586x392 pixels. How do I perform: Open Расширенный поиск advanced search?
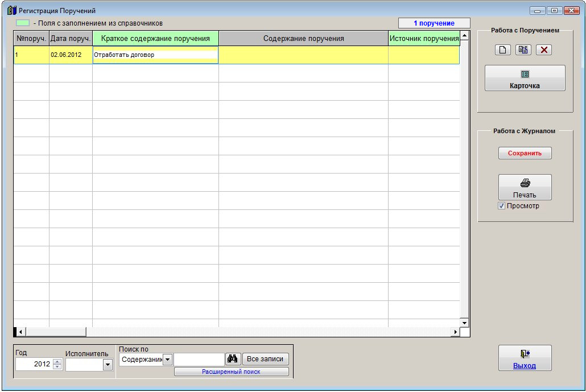[232, 372]
